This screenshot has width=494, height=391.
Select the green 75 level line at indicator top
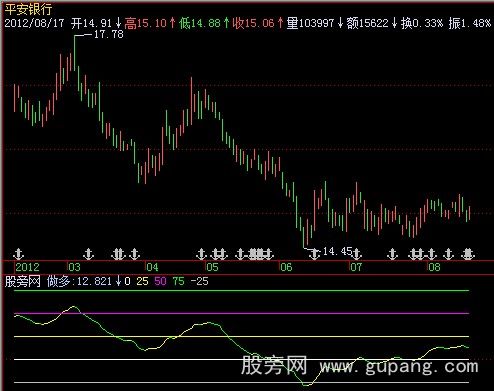pyautogui.click(x=241, y=291)
